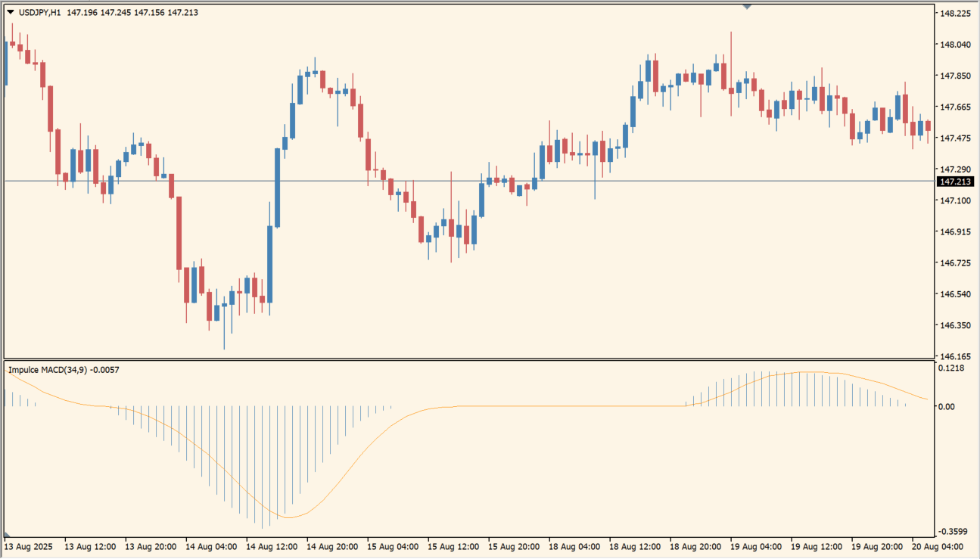Image resolution: width=980 pixels, height=559 pixels.
Task: Click the 14 Aug 12:00 time axis label
Action: pyautogui.click(x=271, y=546)
